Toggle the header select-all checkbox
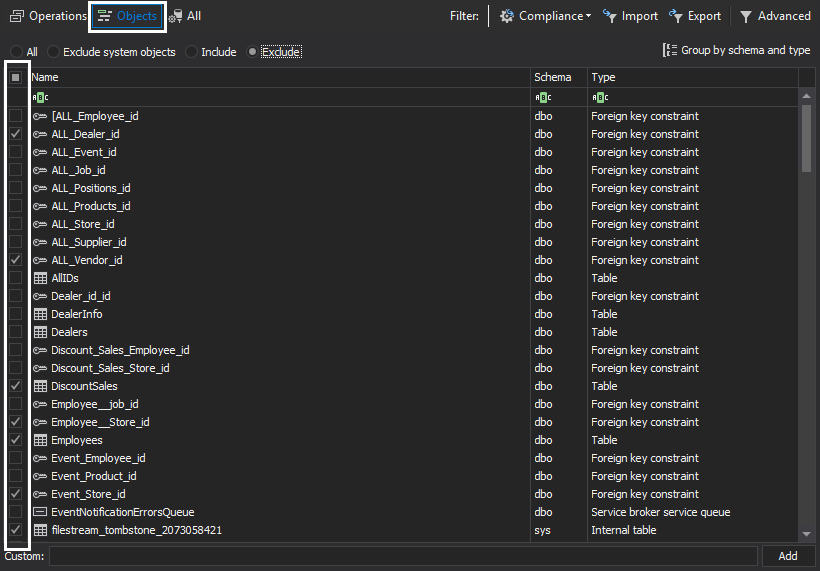 point(16,77)
